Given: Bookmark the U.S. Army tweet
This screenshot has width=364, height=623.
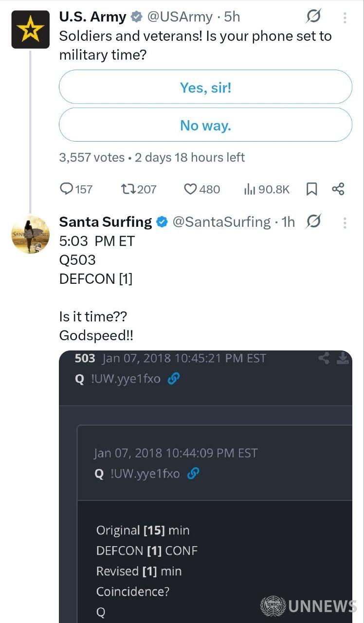Looking at the screenshot, I should 311,189.
